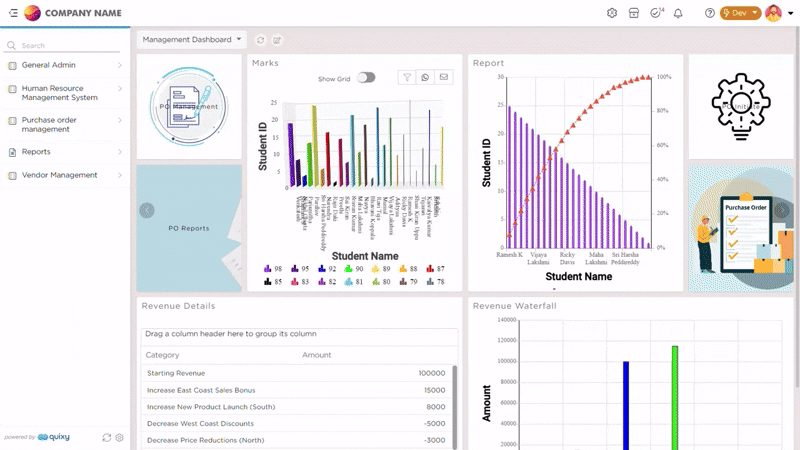Screen dimensions: 800x450
Task: Open the top bar settings gear
Action: [x=612, y=13]
